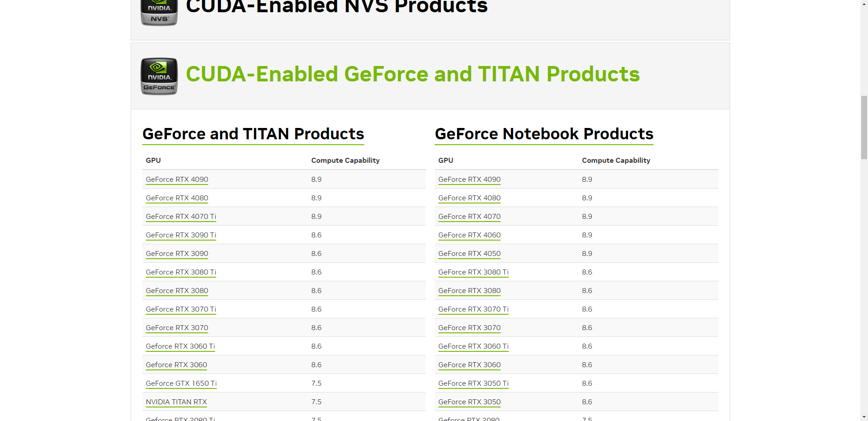
Task: Open GeForce RTX 4080 in the Notebook Products table
Action: click(x=469, y=198)
